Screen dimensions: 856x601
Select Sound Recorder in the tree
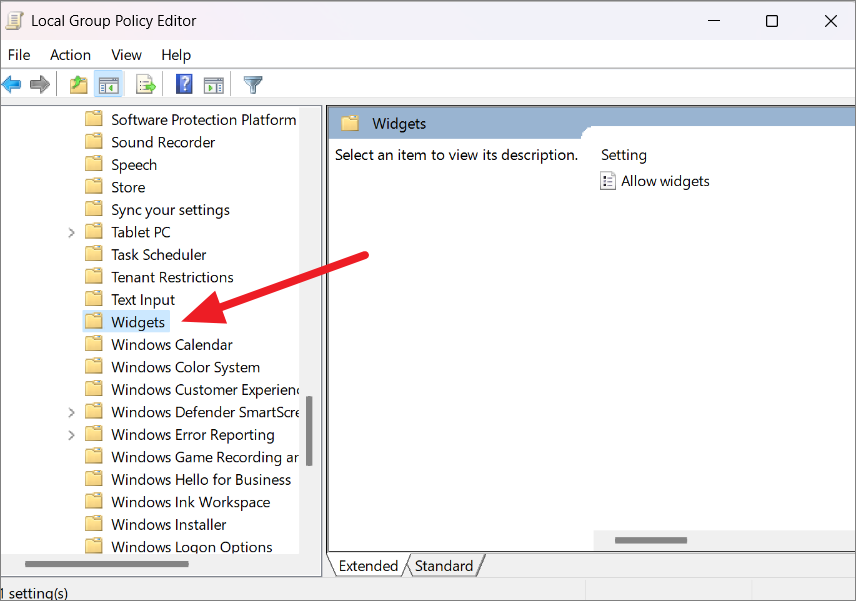tap(163, 142)
